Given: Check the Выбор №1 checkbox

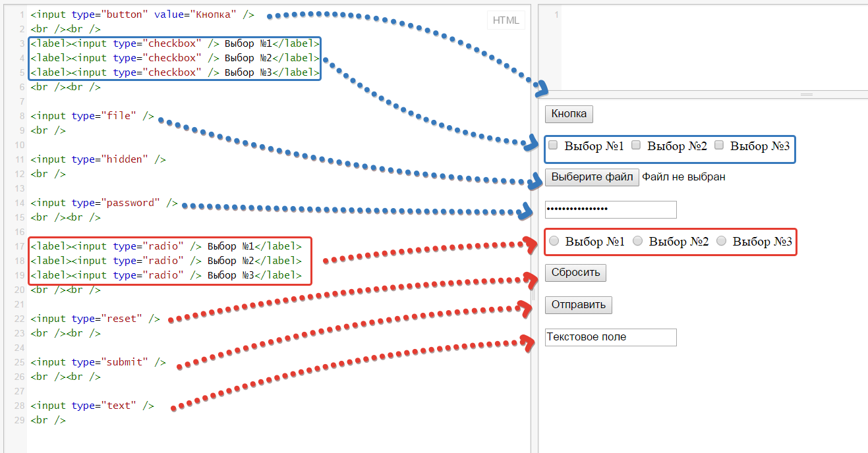Looking at the screenshot, I should (x=554, y=145).
